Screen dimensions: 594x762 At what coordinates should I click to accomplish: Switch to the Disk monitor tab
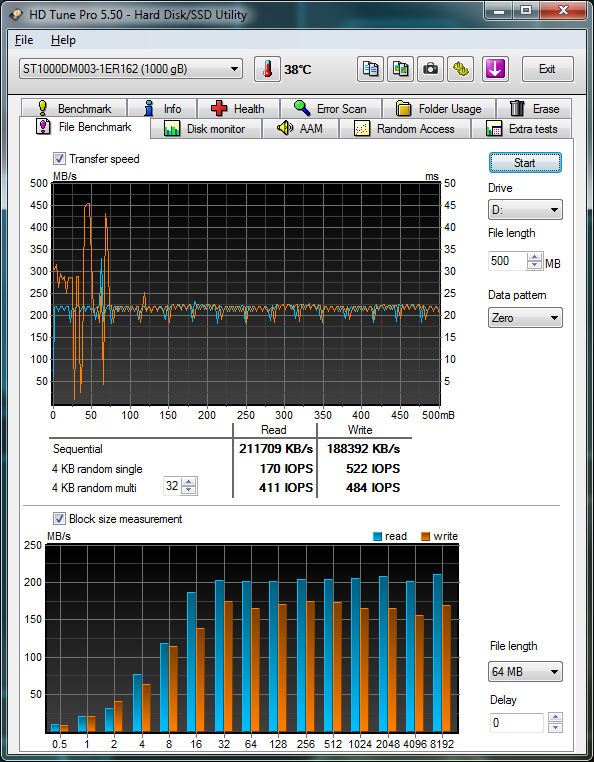click(x=206, y=129)
